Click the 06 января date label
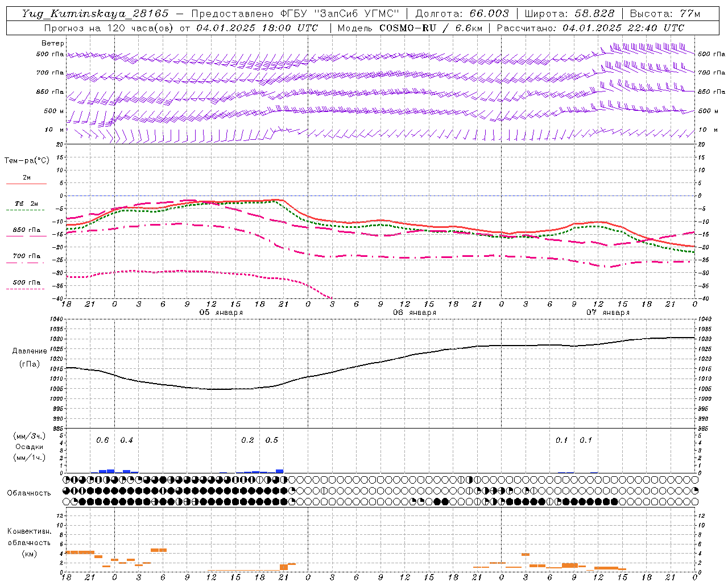The height and width of the screenshot is (582, 728). click(x=415, y=313)
